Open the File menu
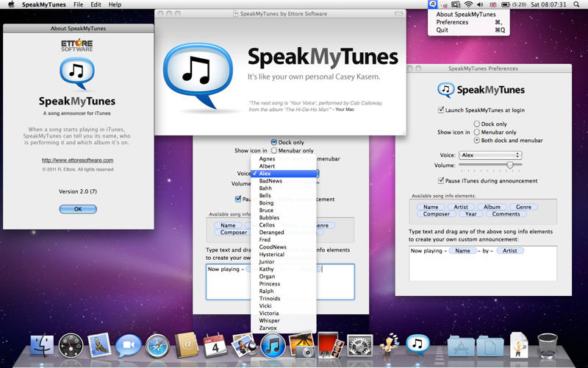Viewport: 588px width, 368px height. coord(79,4)
